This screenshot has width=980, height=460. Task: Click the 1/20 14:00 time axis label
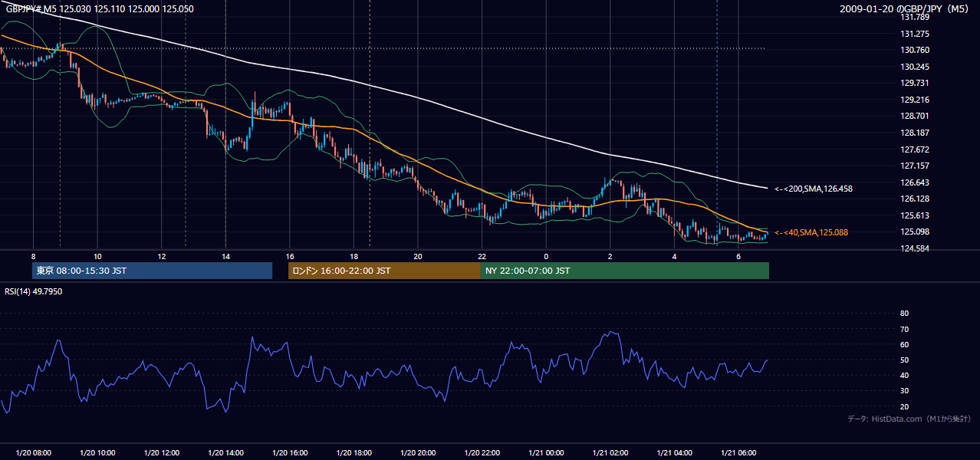pos(225,453)
